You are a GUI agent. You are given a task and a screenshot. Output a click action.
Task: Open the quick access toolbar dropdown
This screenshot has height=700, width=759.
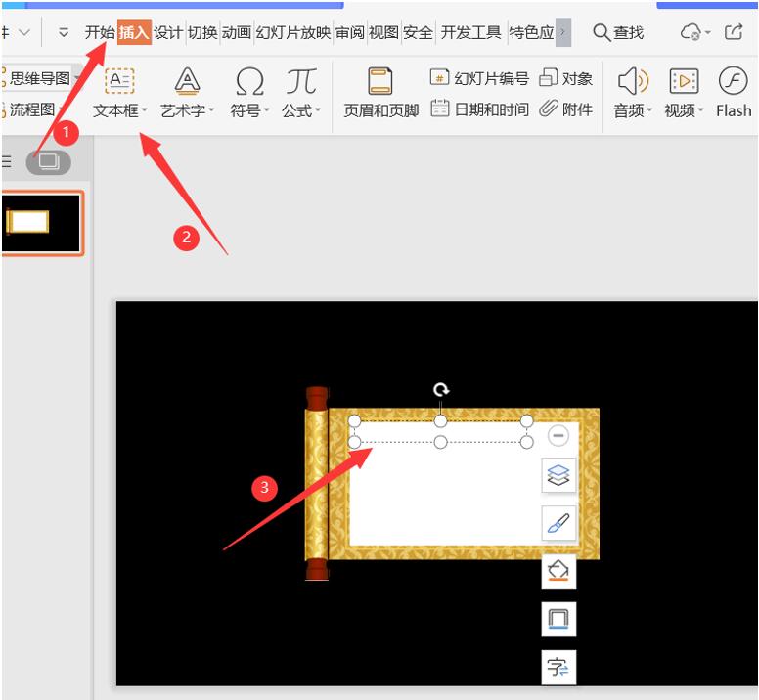click(64, 32)
